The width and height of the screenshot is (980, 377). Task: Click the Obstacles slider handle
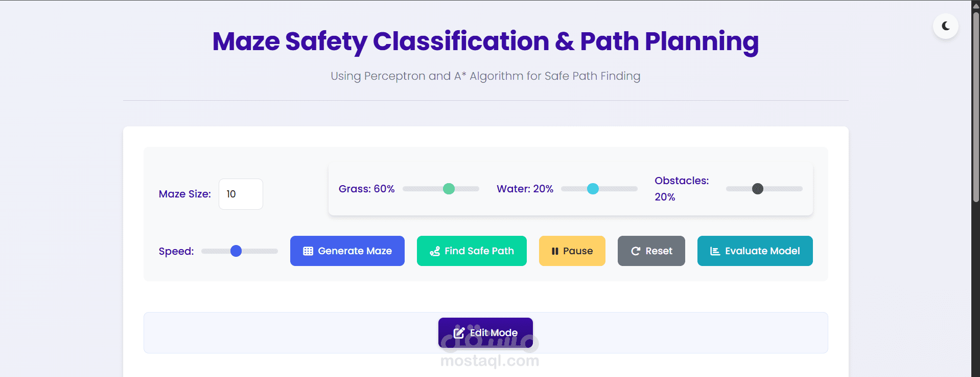pyautogui.click(x=758, y=189)
